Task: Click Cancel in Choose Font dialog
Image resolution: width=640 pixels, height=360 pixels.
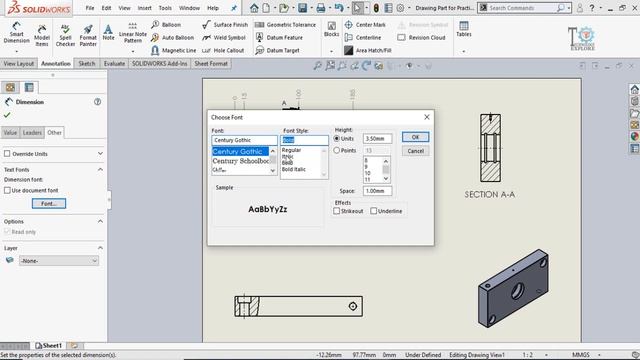Action: point(415,151)
